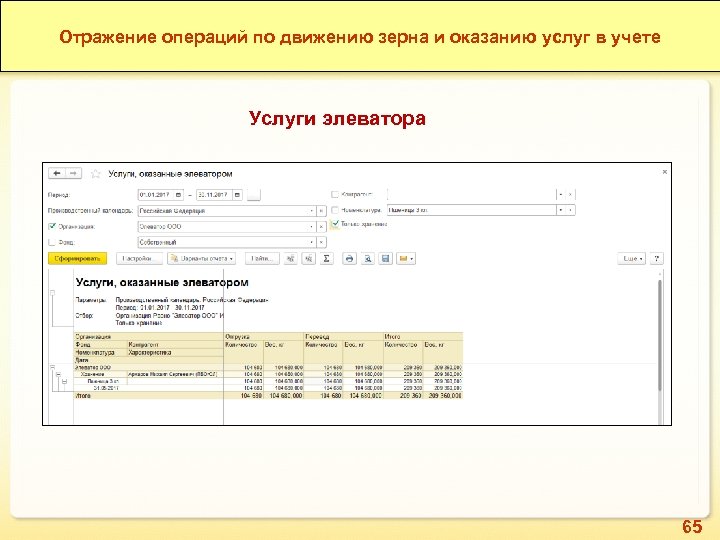Toggle the Только хранение checkbox
This screenshot has height=540, width=720.
335,224
